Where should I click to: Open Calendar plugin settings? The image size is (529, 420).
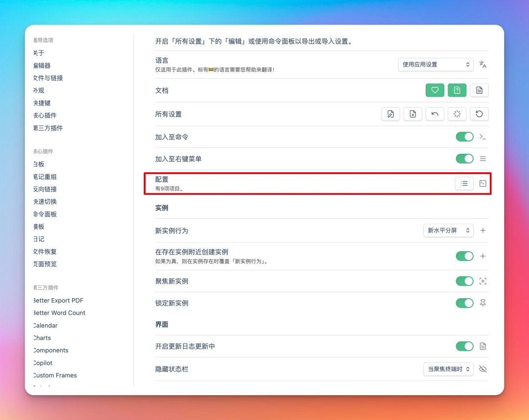pyautogui.click(x=45, y=326)
